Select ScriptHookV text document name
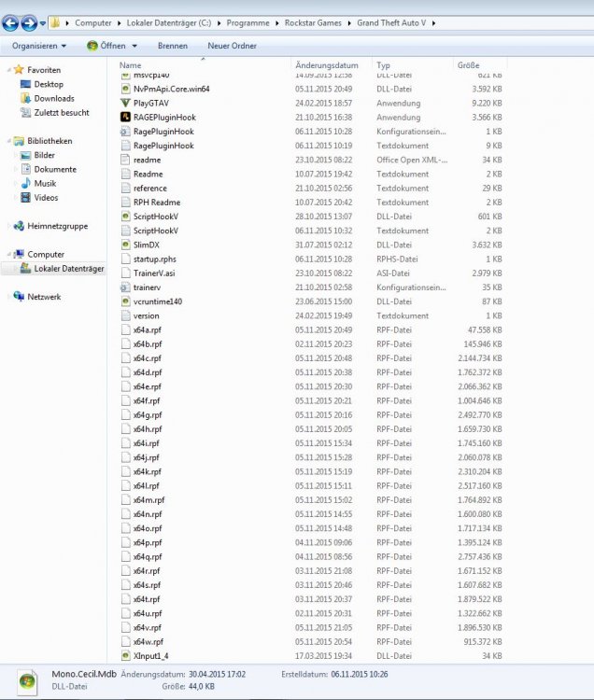The height and width of the screenshot is (700, 594). tap(155, 231)
